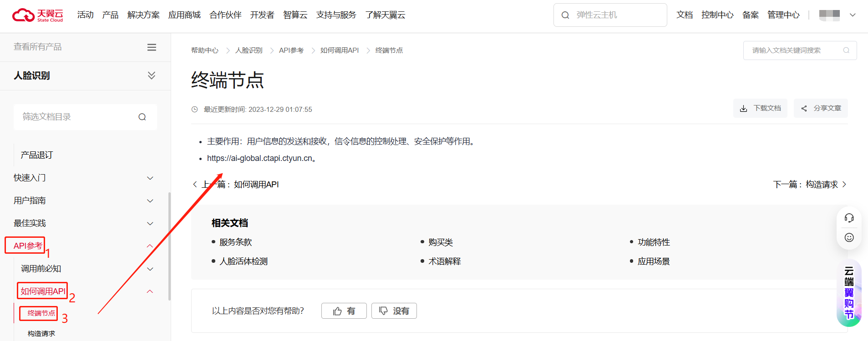Open the hamburger menu beside 查看所有产品
The height and width of the screenshot is (341, 868).
tap(152, 47)
